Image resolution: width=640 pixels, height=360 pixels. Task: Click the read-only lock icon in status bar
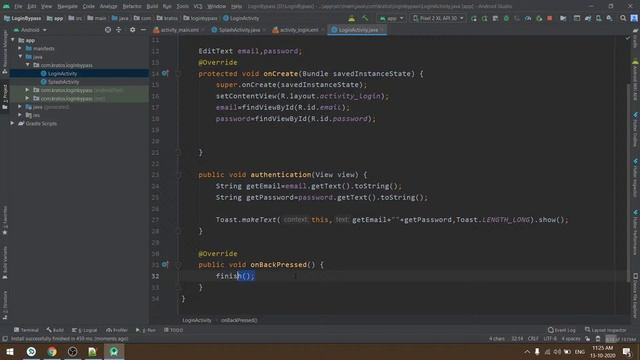(x=587, y=339)
